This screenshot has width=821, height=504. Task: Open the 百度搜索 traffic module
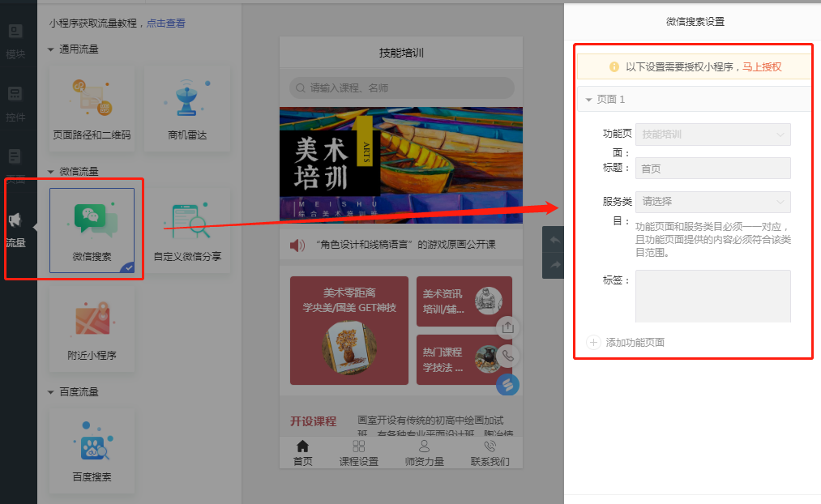(x=92, y=446)
